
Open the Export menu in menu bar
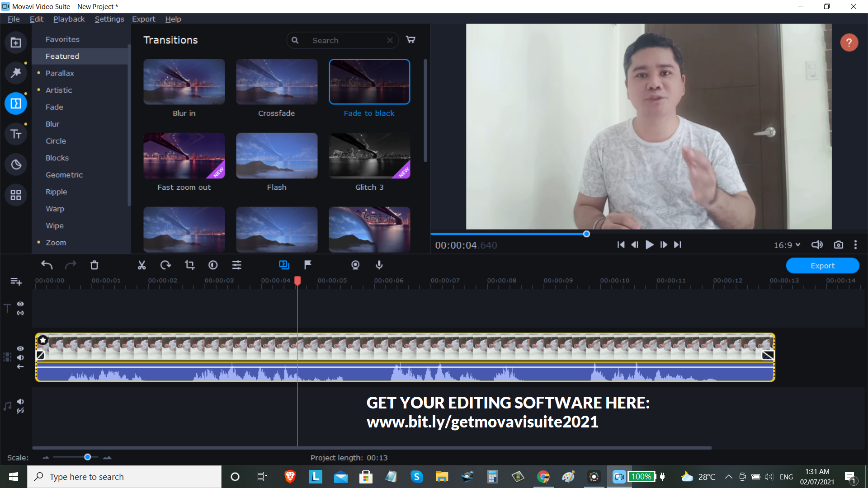(x=144, y=19)
